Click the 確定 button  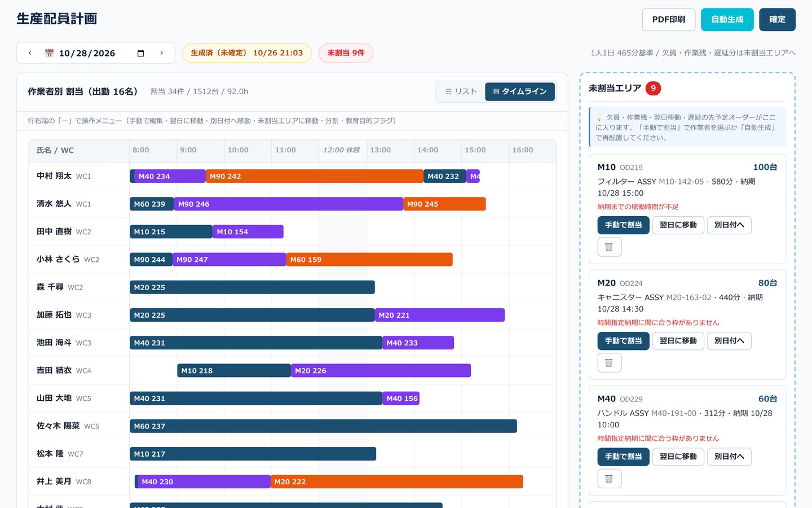[x=777, y=19]
